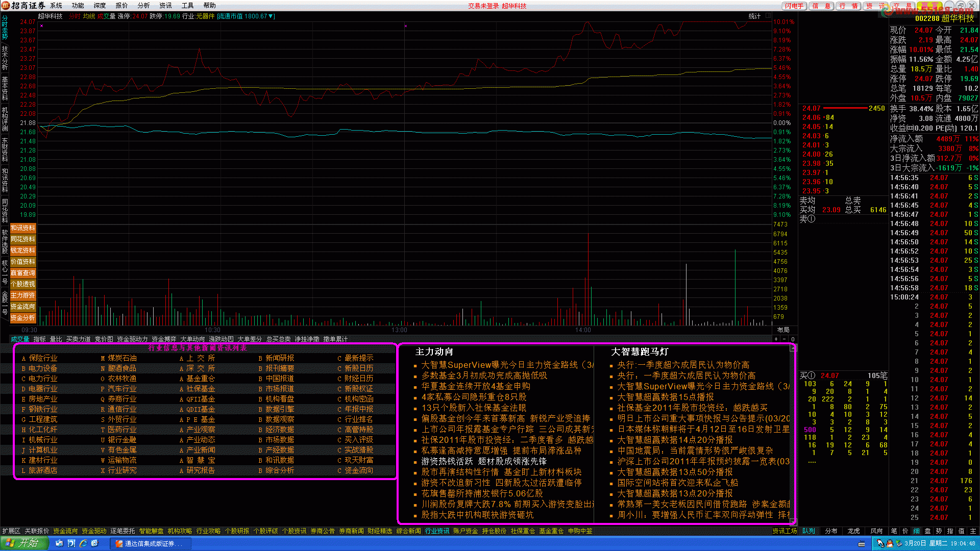Open the 系统 menu
Viewport: 980px width, 551px height.
click(x=56, y=5)
